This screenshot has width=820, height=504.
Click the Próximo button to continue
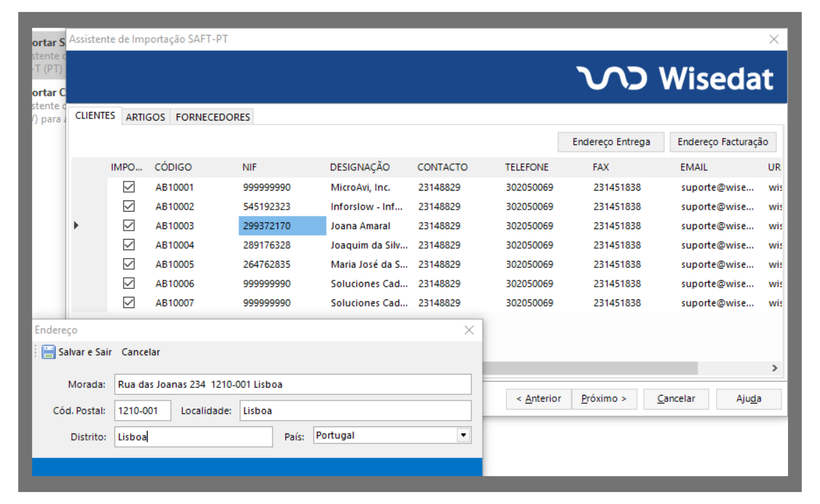click(x=603, y=398)
